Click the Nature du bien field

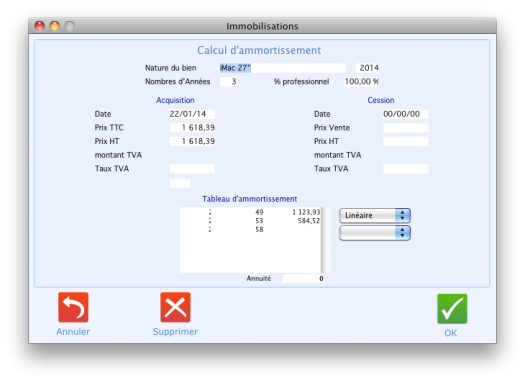[x=283, y=68]
